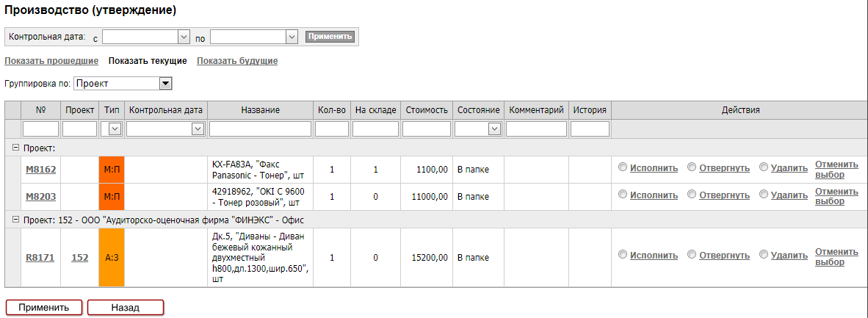Click the "Название" filter input field
Viewport: 868px width, 318px height.
coord(260,129)
